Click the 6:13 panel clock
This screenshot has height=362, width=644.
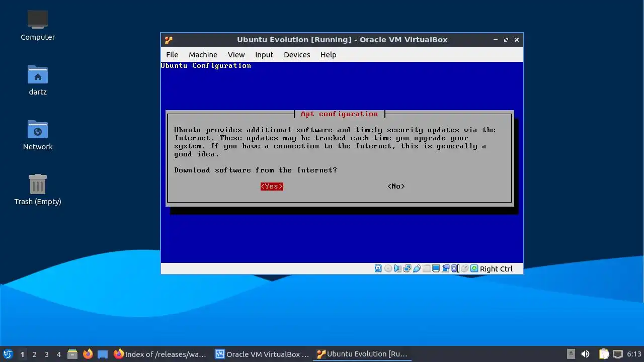pyautogui.click(x=634, y=354)
